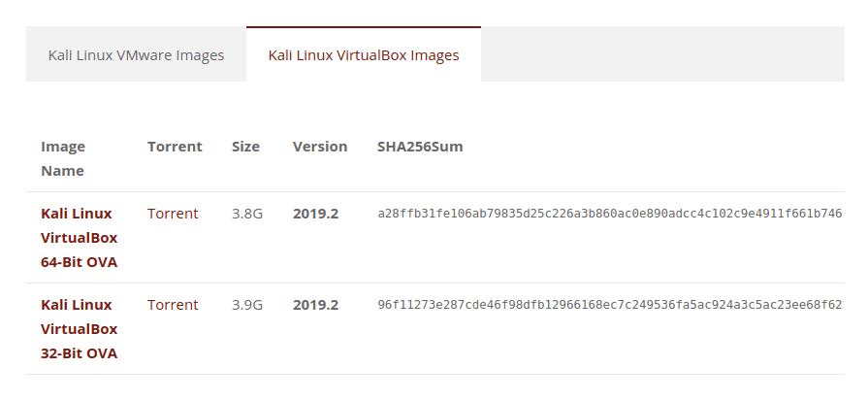The height and width of the screenshot is (401, 868).
Task: Click the SHA256 hash starting with 96f11273
Action: [609, 305]
